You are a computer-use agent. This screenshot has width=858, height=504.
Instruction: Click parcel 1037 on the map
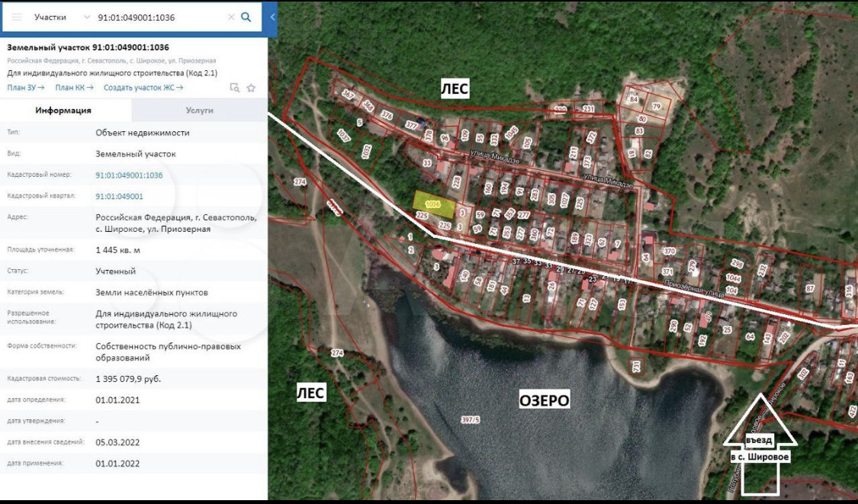coord(343,135)
